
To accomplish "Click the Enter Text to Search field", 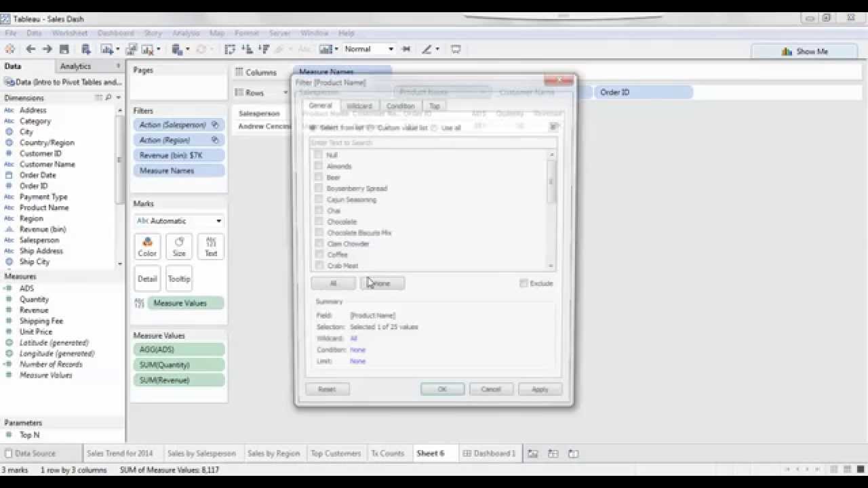I will click(x=433, y=142).
